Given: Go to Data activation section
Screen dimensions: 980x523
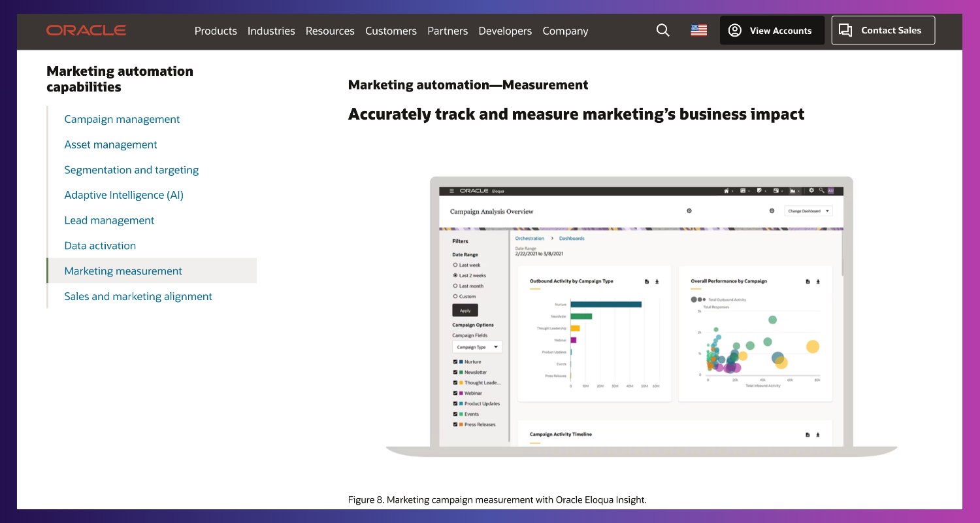Looking at the screenshot, I should click(100, 246).
